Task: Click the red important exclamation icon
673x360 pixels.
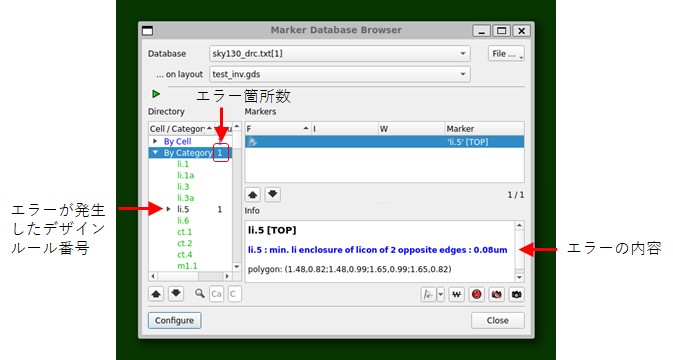Action: point(476,294)
